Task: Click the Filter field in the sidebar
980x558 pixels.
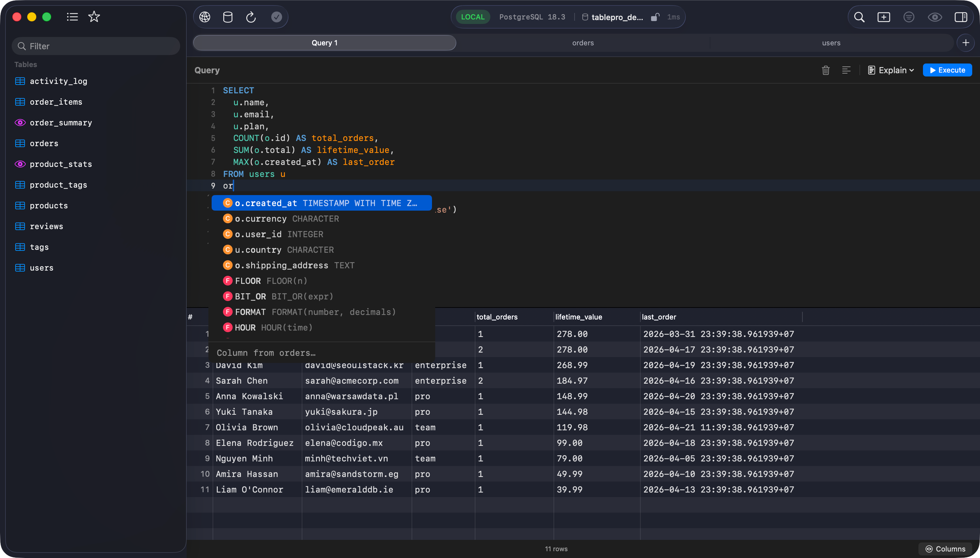Action: point(95,46)
